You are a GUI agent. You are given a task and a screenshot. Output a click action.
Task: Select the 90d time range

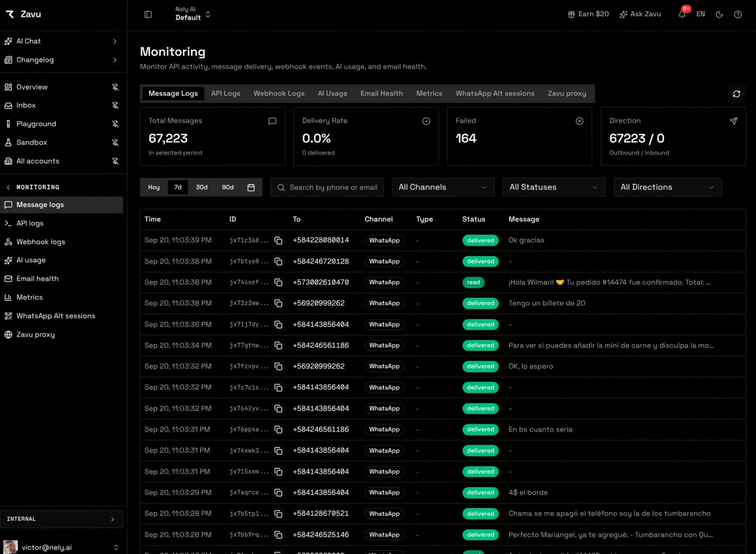[228, 187]
